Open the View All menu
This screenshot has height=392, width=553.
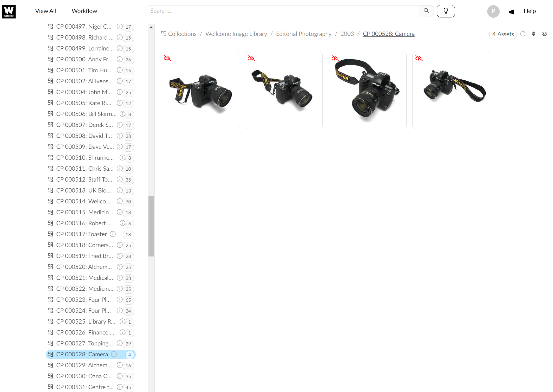coord(45,11)
